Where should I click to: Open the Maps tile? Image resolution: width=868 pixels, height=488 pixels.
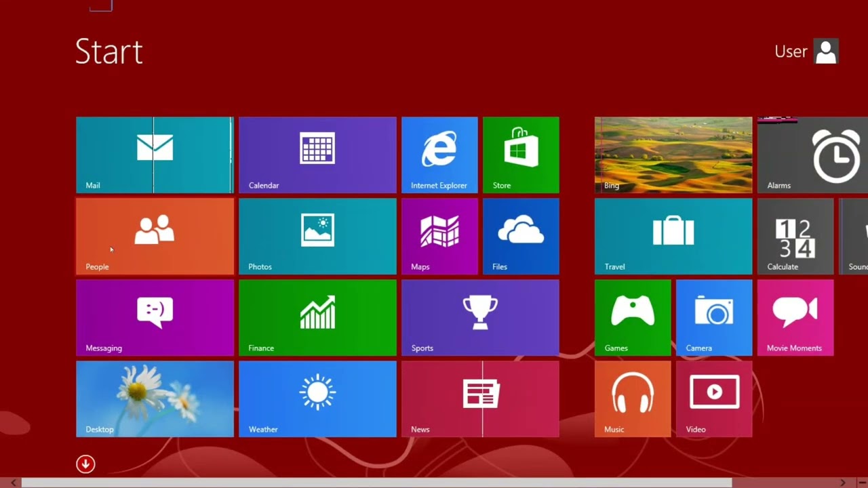click(x=439, y=237)
